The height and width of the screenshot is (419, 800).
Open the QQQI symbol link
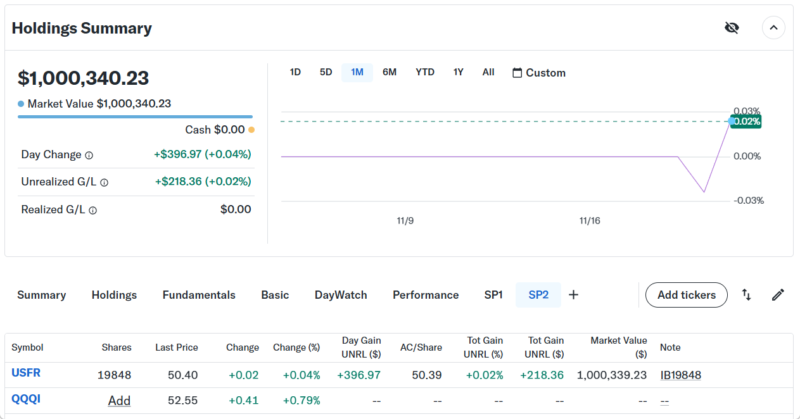[26, 399]
